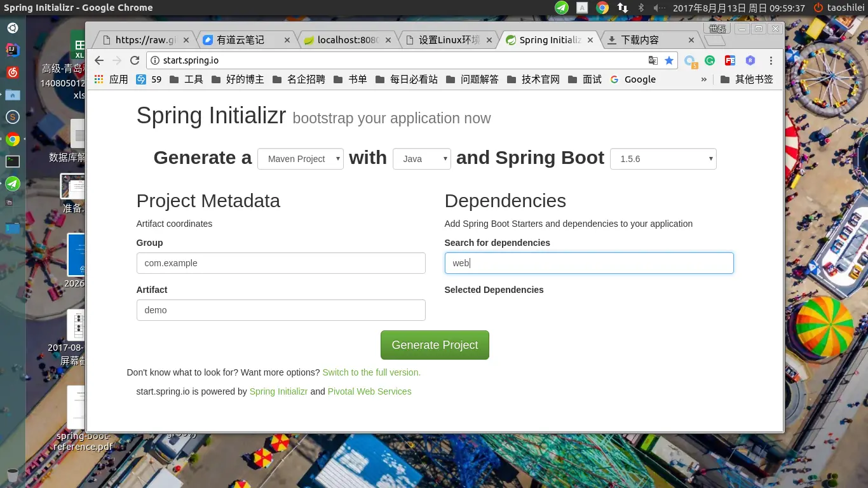
Task: Click the input method A indicator
Action: click(x=582, y=8)
